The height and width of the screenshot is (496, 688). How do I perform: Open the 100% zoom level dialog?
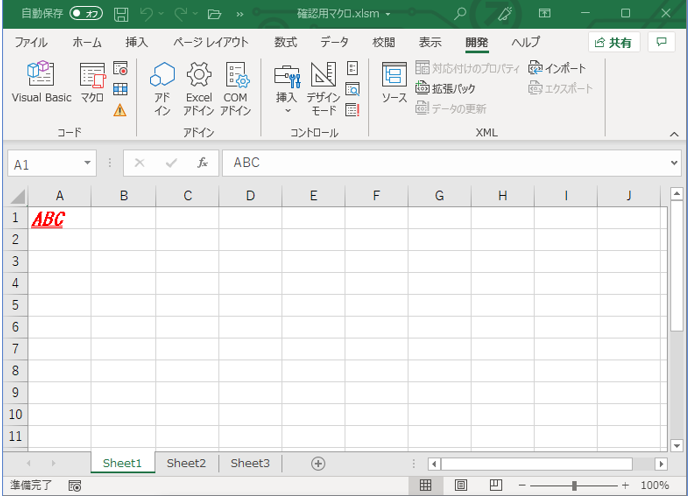(655, 485)
